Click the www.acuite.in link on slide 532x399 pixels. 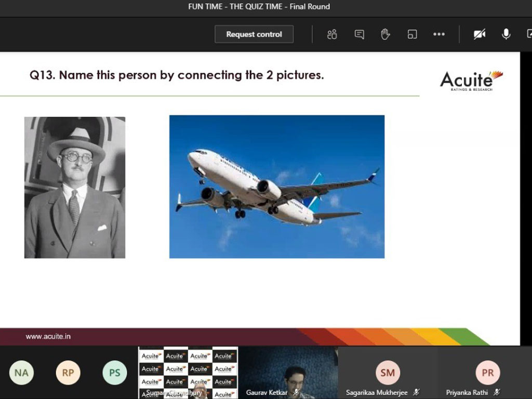48,336
